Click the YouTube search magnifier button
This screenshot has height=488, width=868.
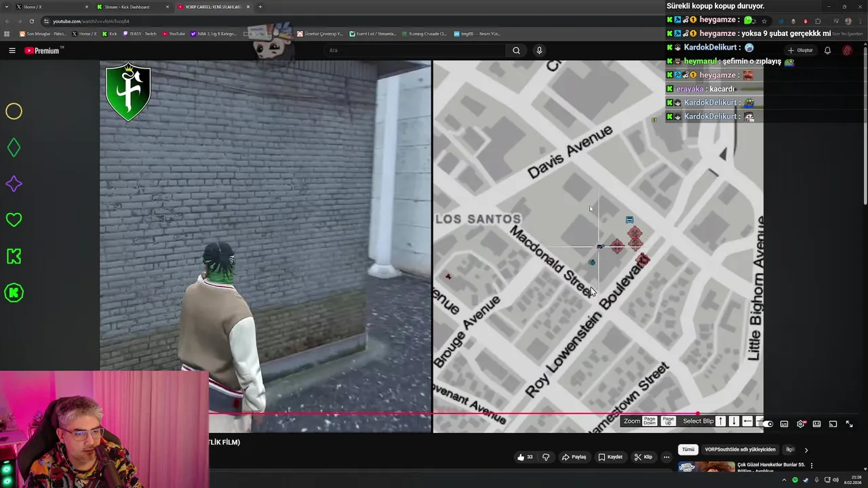tap(516, 50)
